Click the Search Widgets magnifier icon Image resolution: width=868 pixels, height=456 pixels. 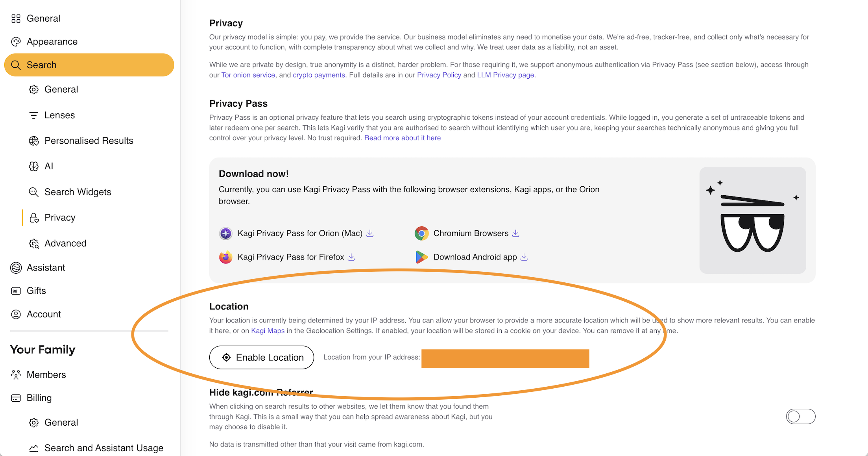(34, 192)
